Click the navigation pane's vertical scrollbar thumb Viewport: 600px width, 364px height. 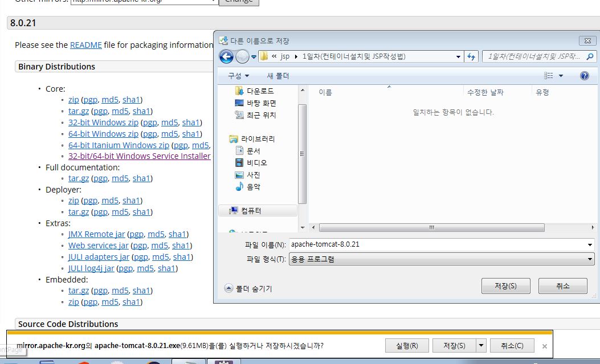click(303, 154)
